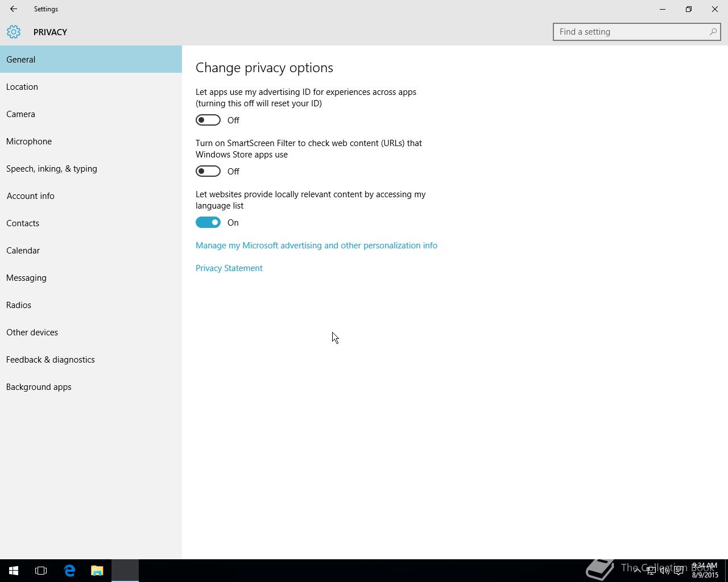The image size is (728, 582).
Task: Minimize the Settings window
Action: (x=663, y=9)
